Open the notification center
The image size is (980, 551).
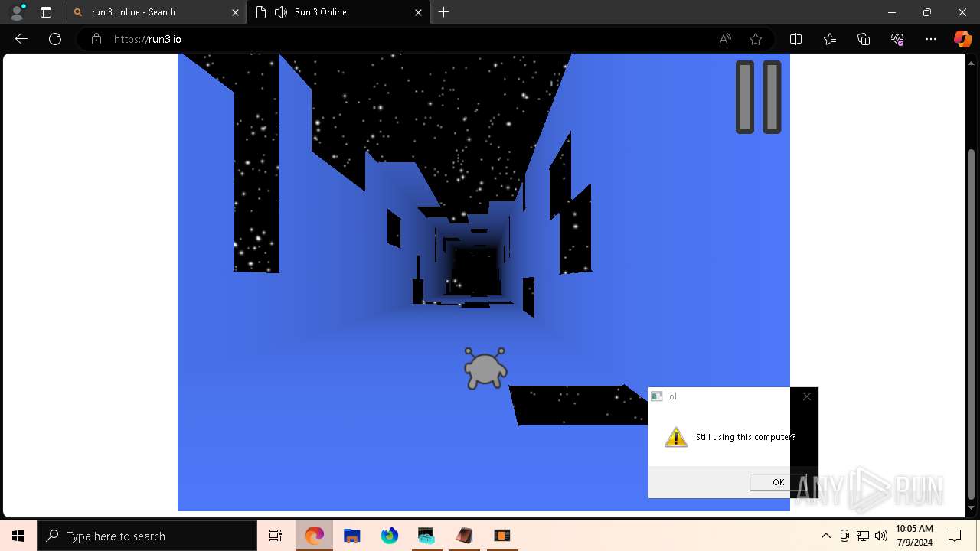click(955, 536)
